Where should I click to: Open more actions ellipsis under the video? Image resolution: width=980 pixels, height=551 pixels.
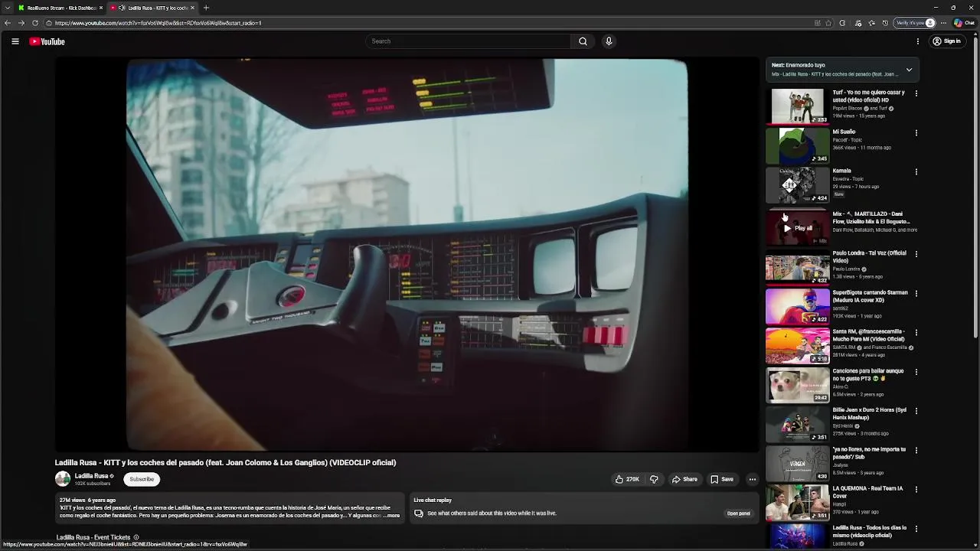752,479
